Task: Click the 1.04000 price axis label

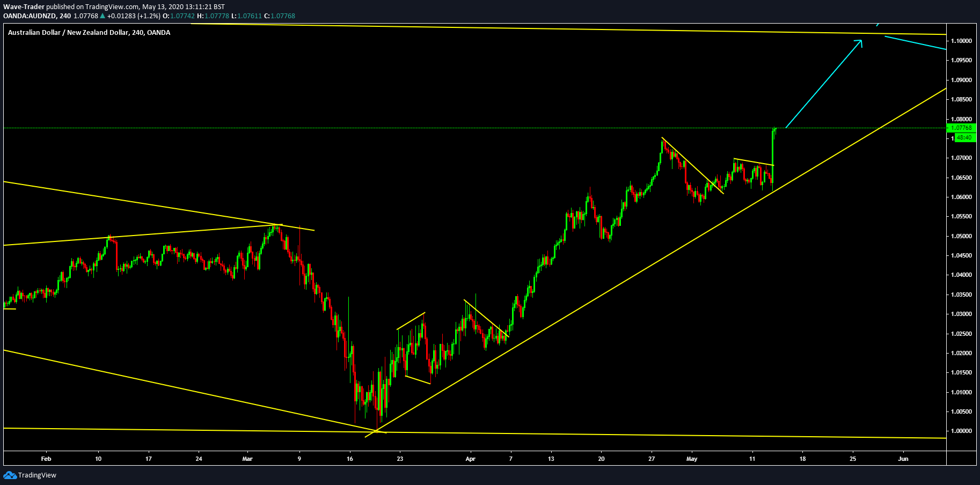Action: click(x=961, y=275)
